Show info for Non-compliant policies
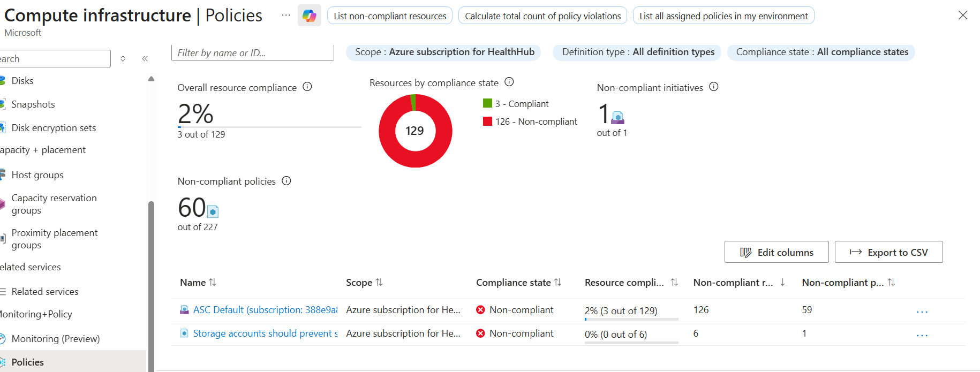980x372 pixels. click(x=287, y=181)
